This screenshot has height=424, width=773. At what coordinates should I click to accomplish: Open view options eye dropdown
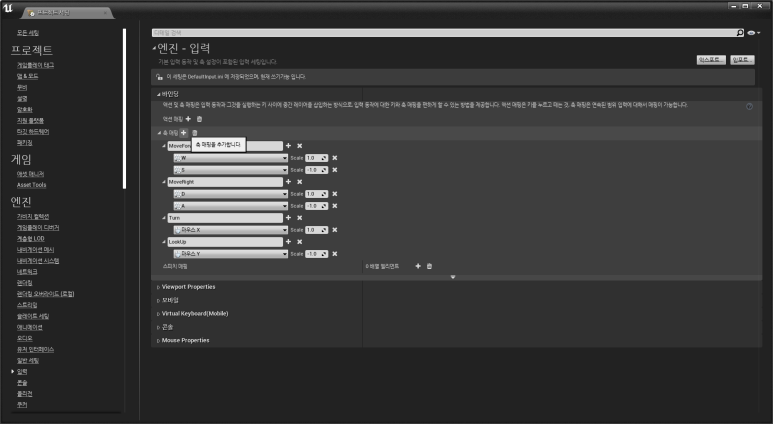click(x=753, y=33)
